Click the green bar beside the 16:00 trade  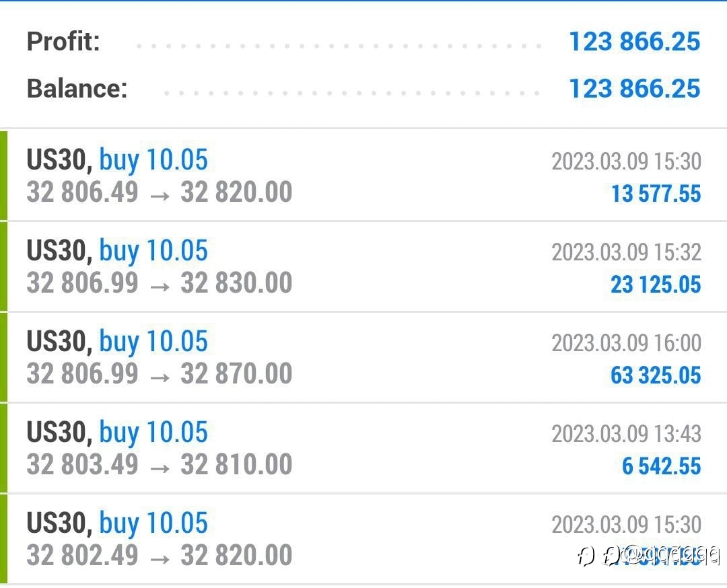tap(4, 357)
